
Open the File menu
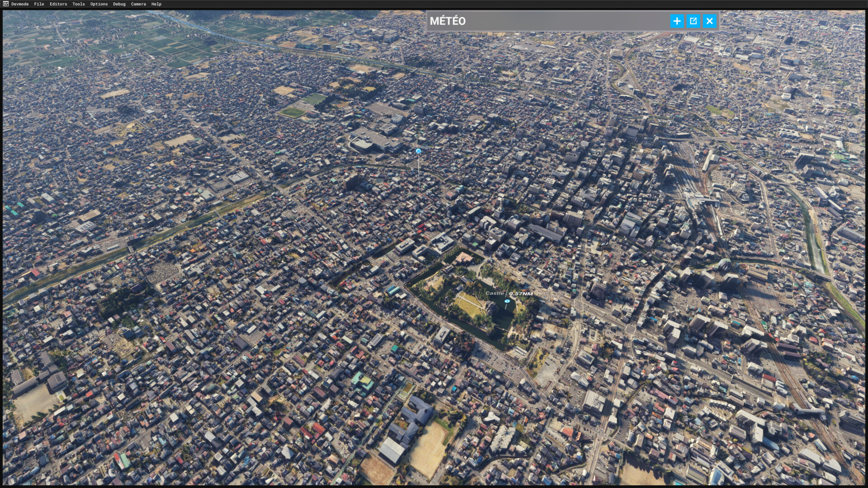(39, 4)
